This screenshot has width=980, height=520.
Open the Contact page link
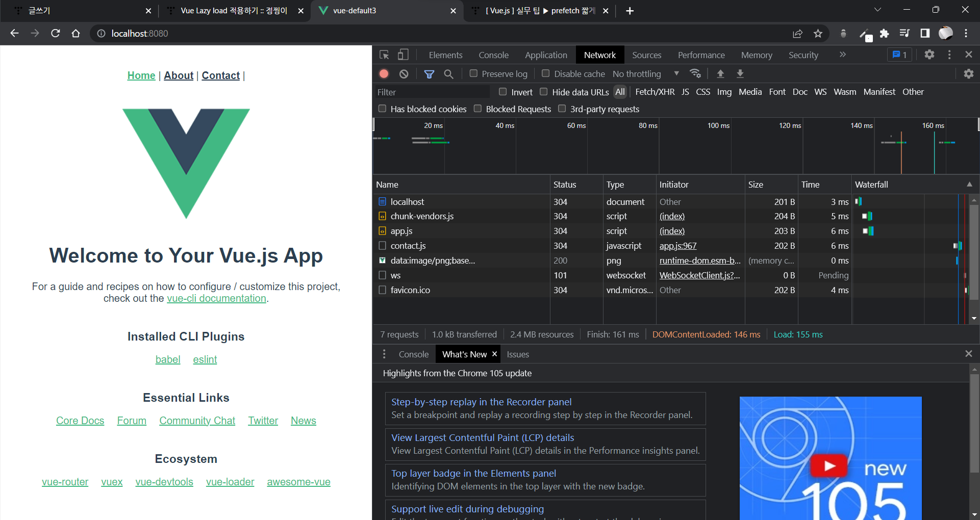coord(220,75)
